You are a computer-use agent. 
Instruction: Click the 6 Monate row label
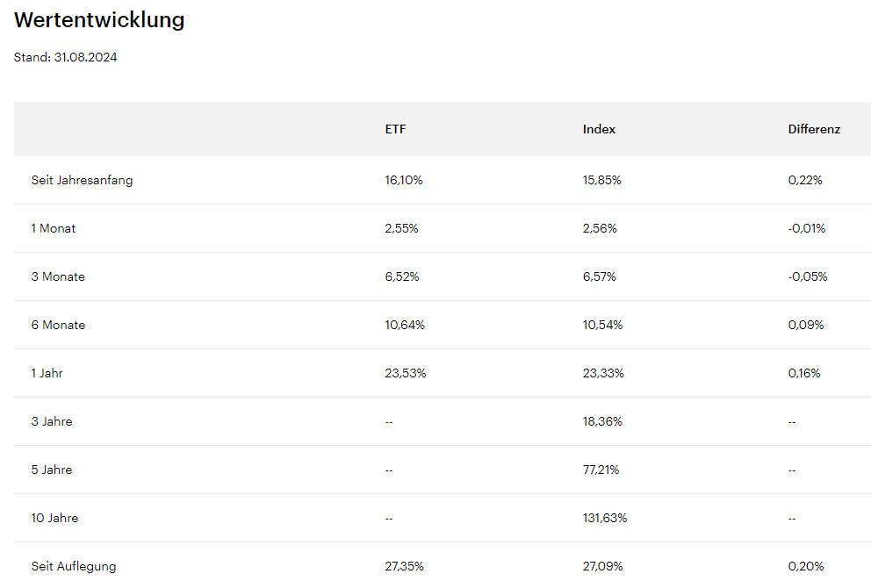click(58, 325)
